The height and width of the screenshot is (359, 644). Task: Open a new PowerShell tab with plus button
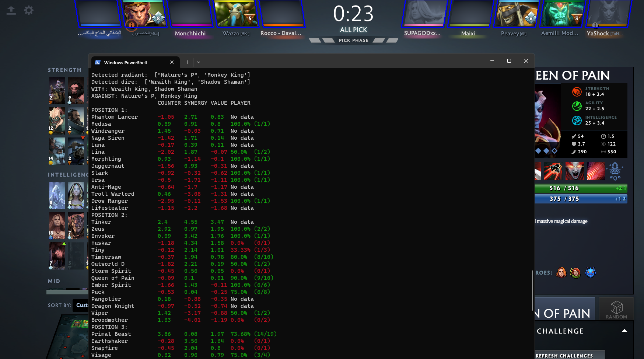coord(188,62)
